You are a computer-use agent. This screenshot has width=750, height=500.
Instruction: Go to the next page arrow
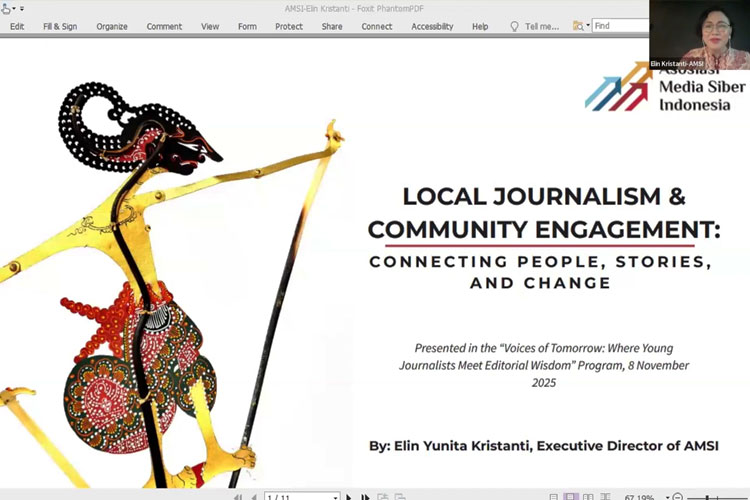[x=349, y=498]
